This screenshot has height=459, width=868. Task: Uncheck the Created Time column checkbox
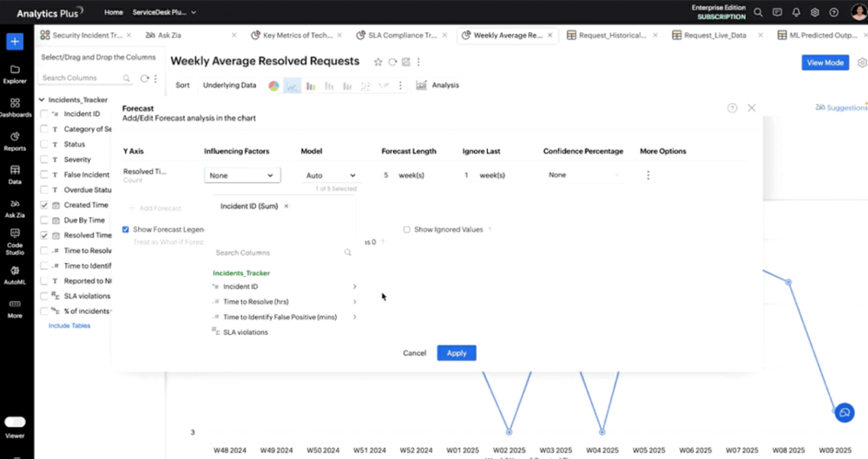[x=44, y=205]
